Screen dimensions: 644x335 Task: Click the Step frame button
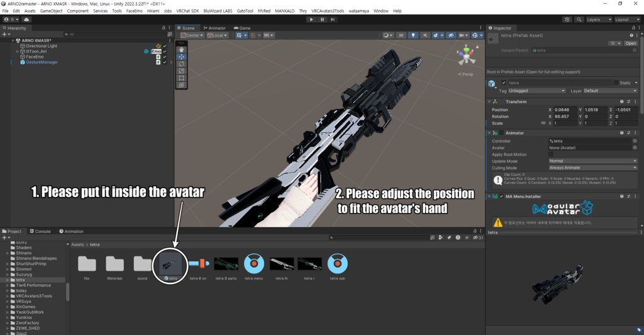point(333,20)
